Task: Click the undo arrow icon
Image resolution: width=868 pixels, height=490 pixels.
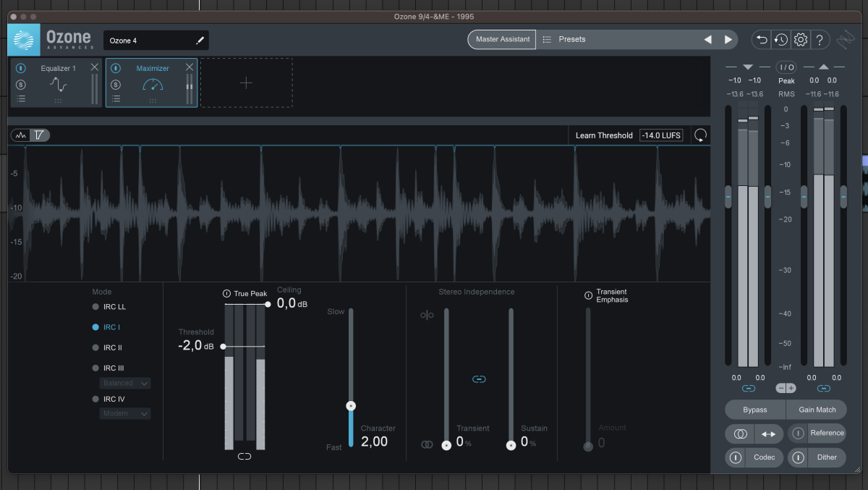Action: [x=761, y=40]
